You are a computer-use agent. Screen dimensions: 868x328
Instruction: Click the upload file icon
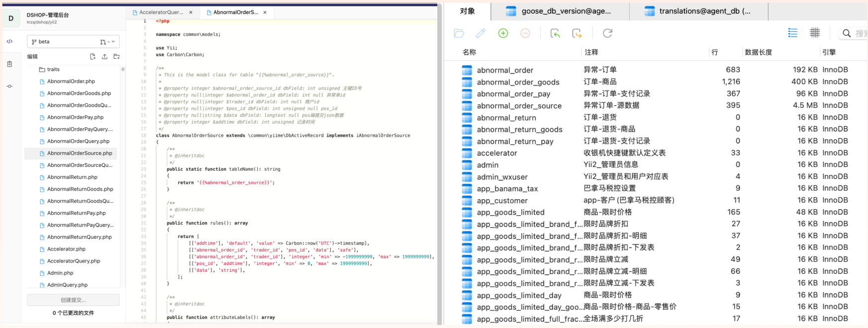click(x=104, y=57)
